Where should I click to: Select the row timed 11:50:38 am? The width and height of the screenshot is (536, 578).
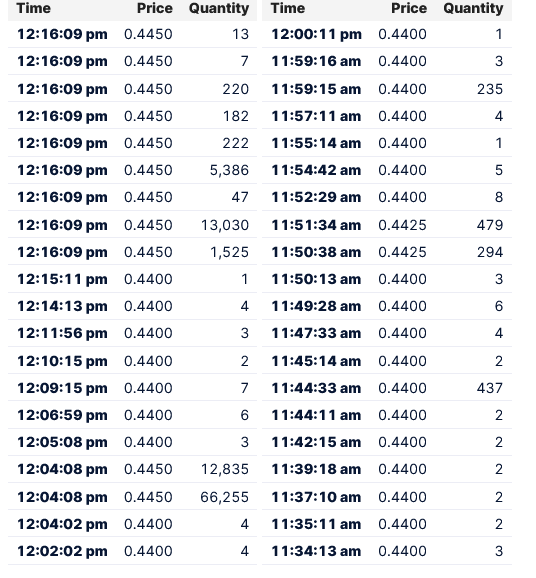tap(387, 252)
